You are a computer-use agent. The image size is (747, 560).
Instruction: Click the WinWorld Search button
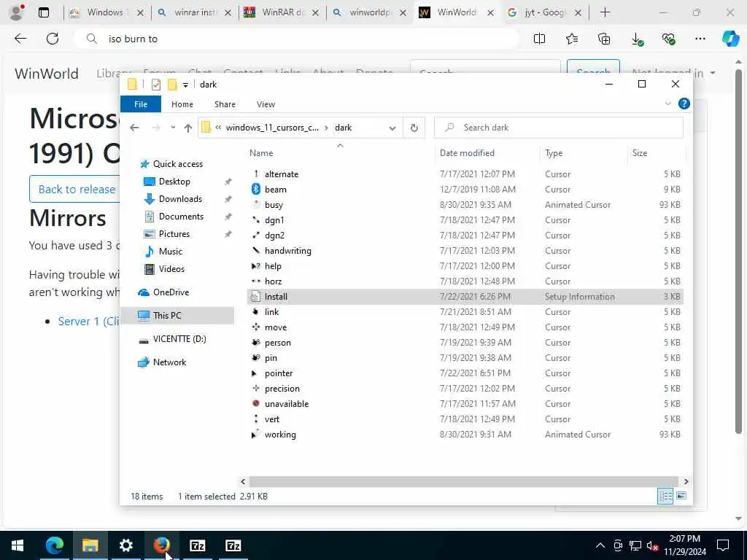pyautogui.click(x=593, y=72)
